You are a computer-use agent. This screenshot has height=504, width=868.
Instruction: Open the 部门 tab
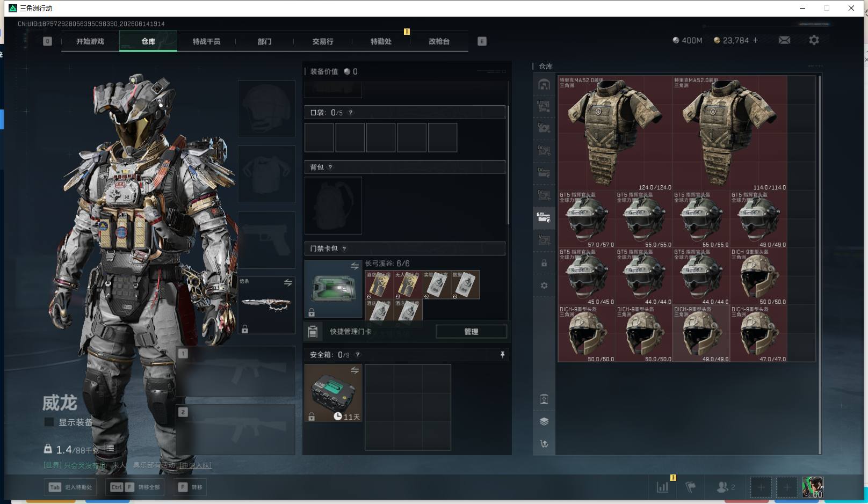click(x=264, y=41)
